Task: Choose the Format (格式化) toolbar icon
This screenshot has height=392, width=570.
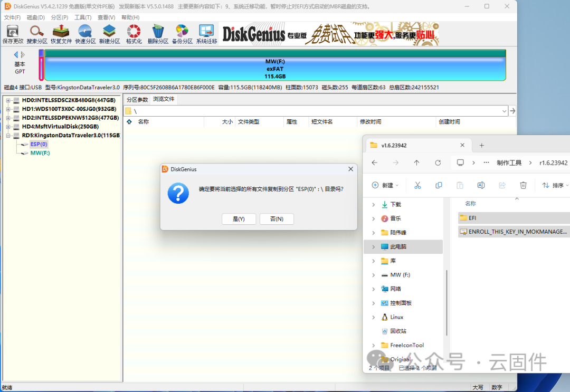Action: (134, 34)
